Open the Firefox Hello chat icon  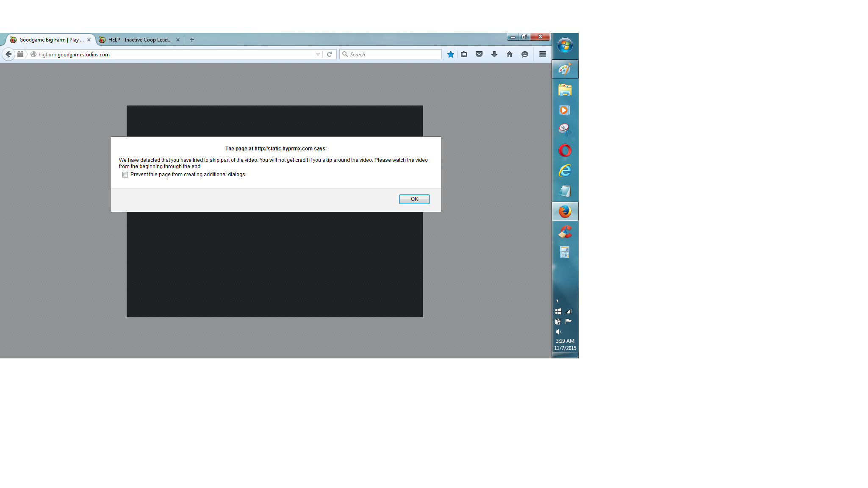pos(525,54)
